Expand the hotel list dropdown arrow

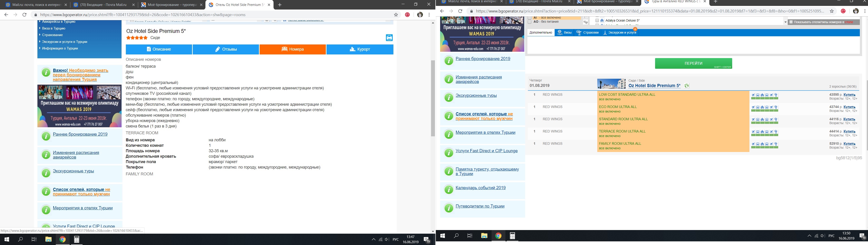click(x=785, y=22)
